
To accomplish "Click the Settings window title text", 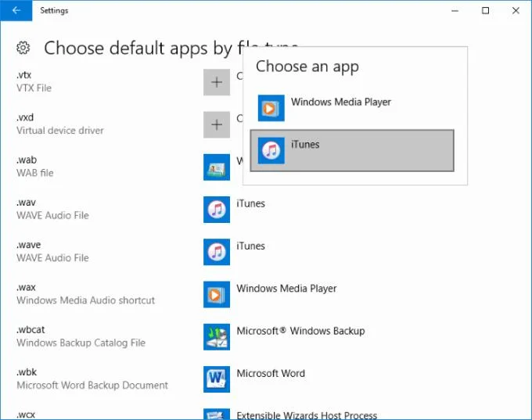I will (54, 10).
